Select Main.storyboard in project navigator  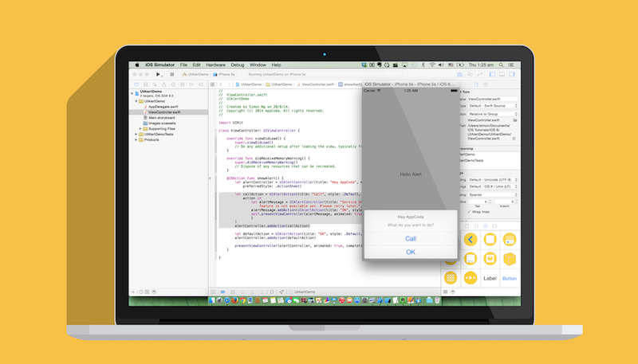163,117
